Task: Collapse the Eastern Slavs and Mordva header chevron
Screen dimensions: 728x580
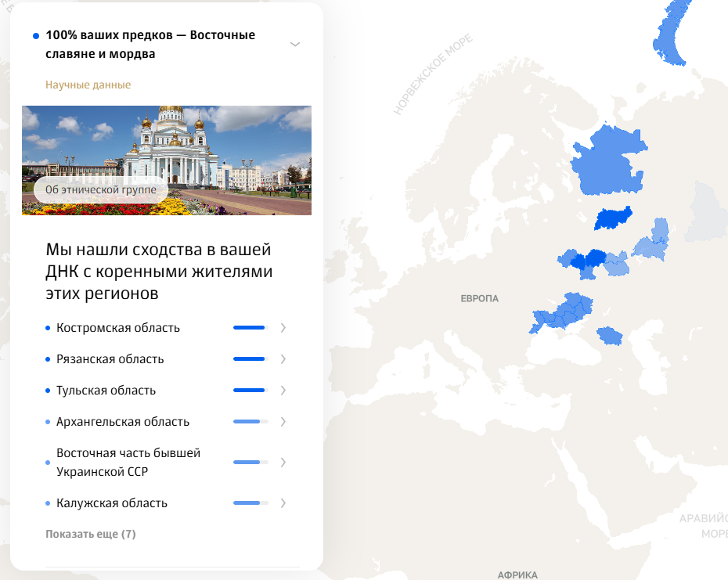Action: pyautogui.click(x=295, y=45)
